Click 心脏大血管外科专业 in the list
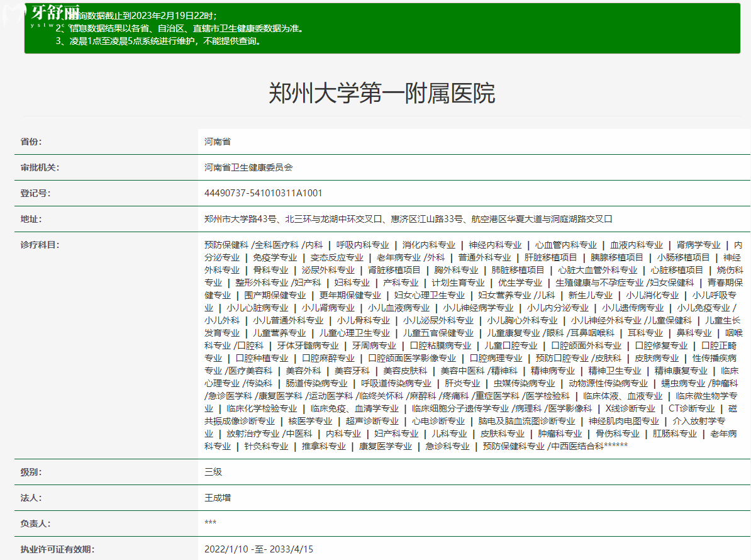This screenshot has height=560, width=751. point(598,270)
